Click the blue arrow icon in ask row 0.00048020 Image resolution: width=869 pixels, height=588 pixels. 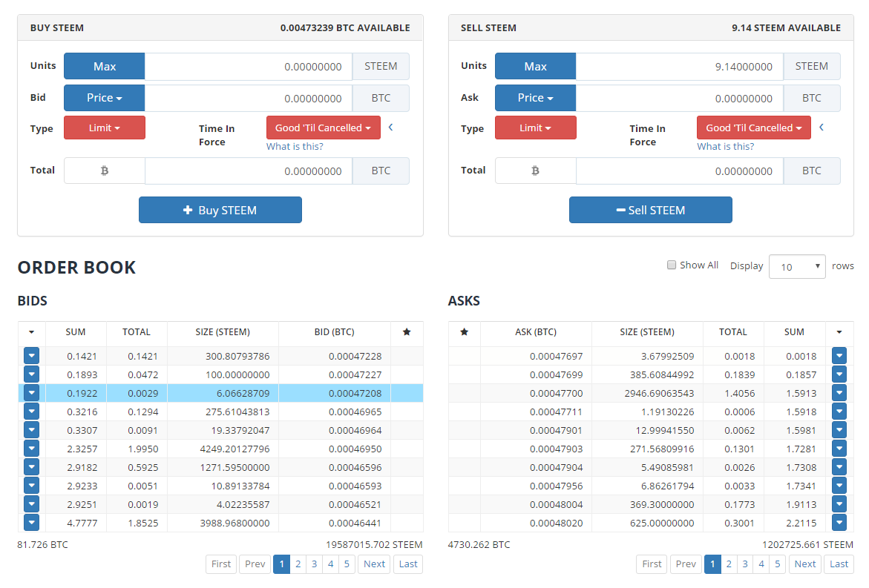tap(839, 523)
